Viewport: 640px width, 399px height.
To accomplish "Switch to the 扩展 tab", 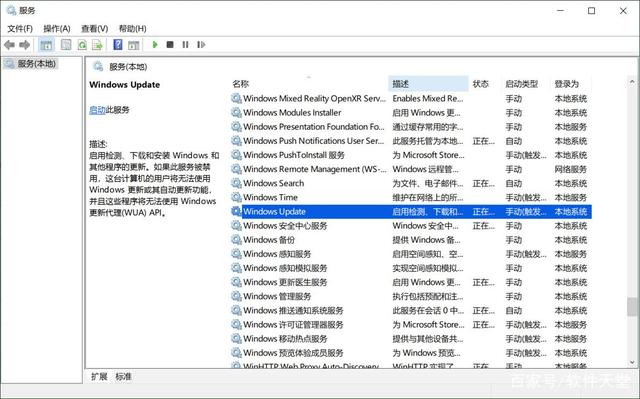I will coord(99,376).
